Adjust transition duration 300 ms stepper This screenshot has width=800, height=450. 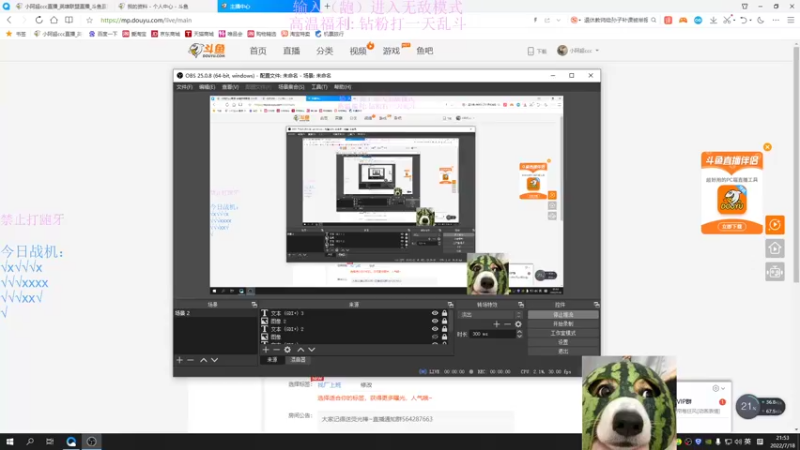(x=519, y=334)
